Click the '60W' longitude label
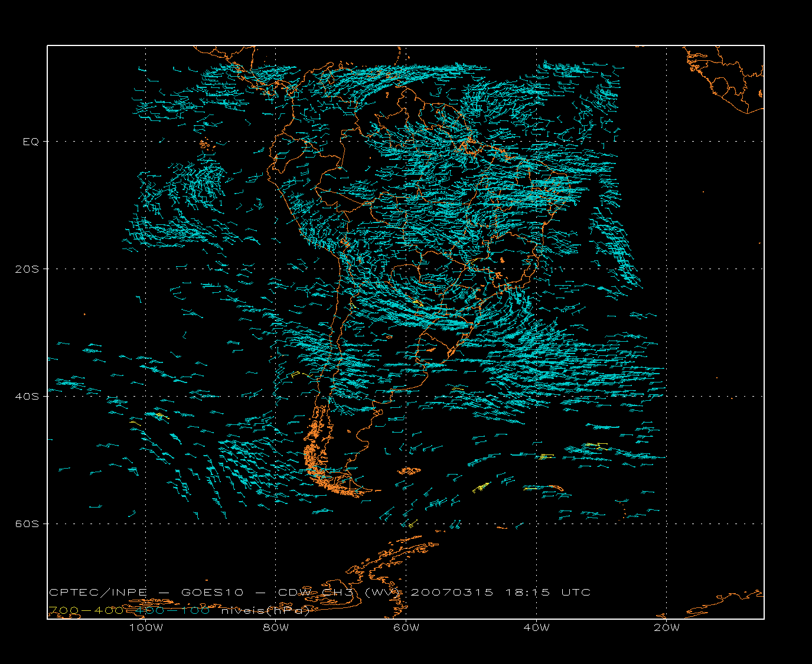The image size is (812, 664). pyautogui.click(x=406, y=628)
